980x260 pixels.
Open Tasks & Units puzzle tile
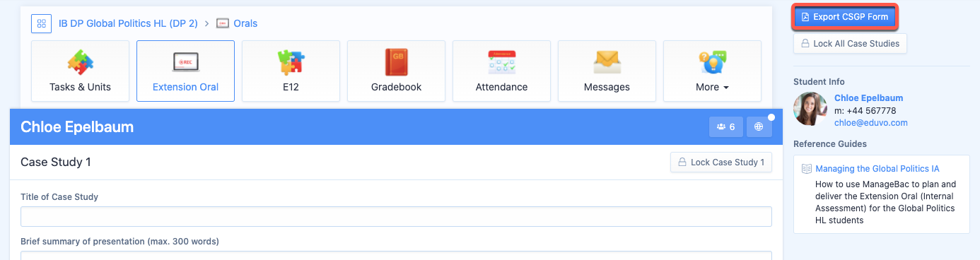tap(81, 71)
